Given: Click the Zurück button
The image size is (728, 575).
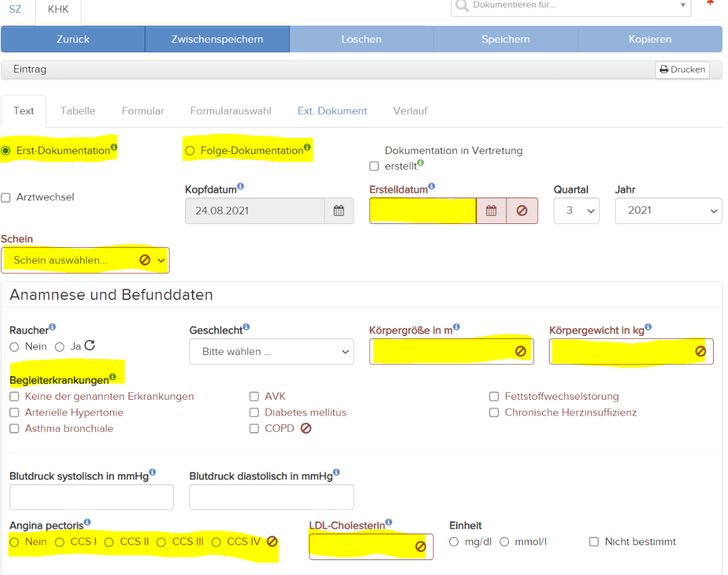Looking at the screenshot, I should point(73,39).
